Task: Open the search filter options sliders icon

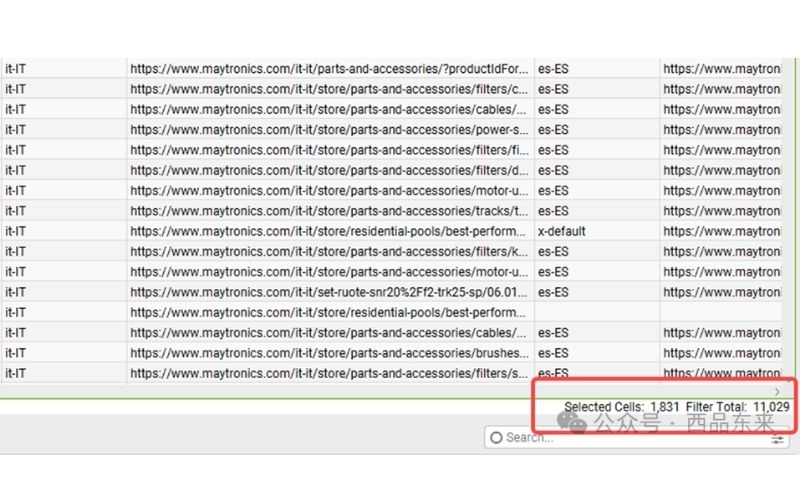Action: tap(777, 439)
